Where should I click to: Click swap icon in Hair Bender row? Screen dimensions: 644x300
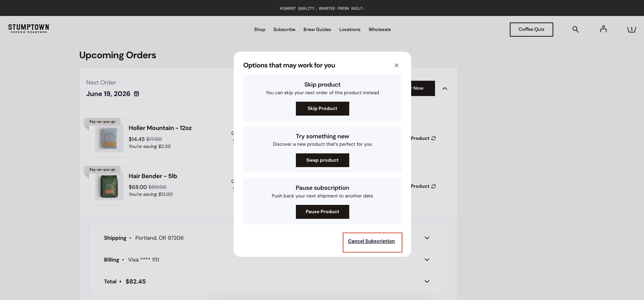[x=433, y=186]
